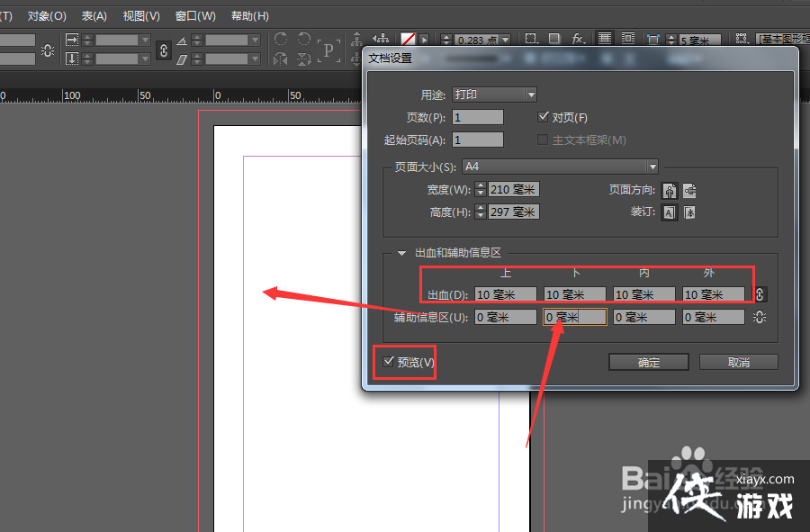Click the link icon beside slug fields
Image resolution: width=810 pixels, height=532 pixels.
tap(761, 316)
